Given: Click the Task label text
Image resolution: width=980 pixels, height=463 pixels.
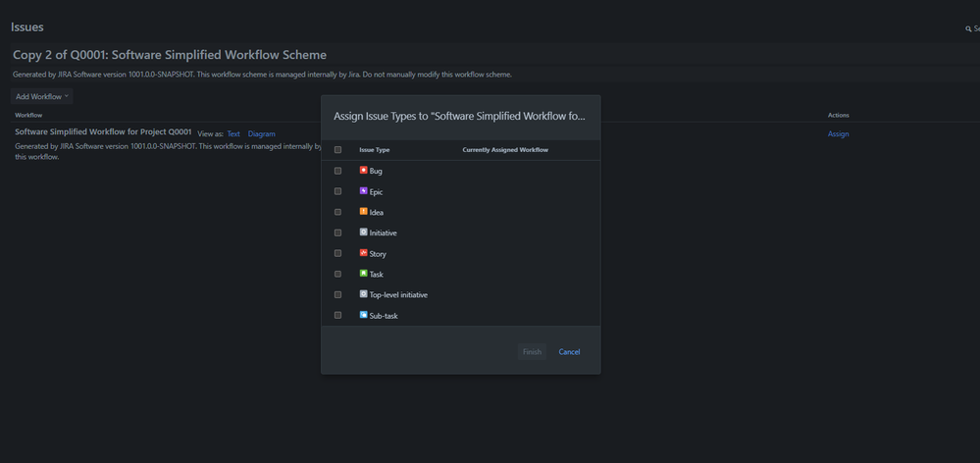Looking at the screenshot, I should [377, 275].
